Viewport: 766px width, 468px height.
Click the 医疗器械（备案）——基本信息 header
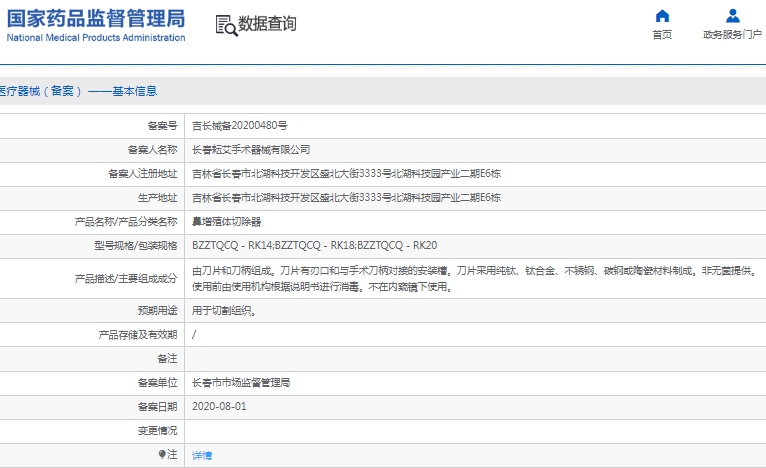tap(78, 91)
